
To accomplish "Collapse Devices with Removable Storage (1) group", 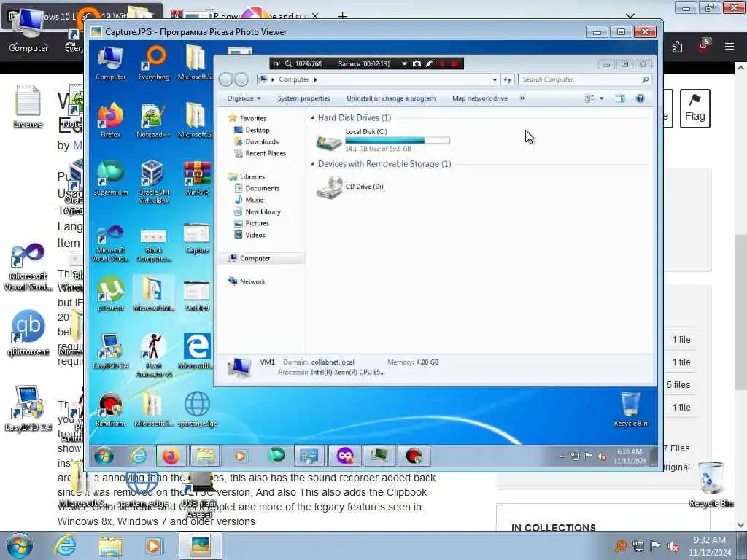I will pos(313,164).
